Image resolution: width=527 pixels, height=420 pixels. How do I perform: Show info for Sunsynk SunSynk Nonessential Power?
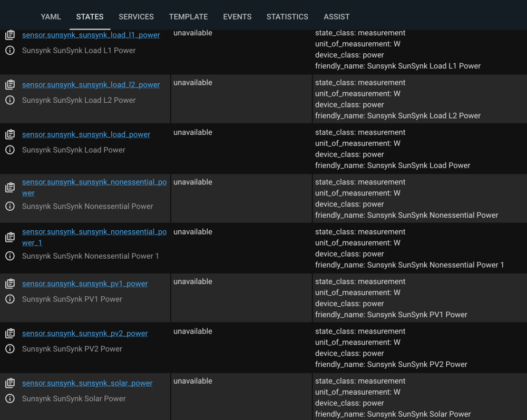[10, 206]
